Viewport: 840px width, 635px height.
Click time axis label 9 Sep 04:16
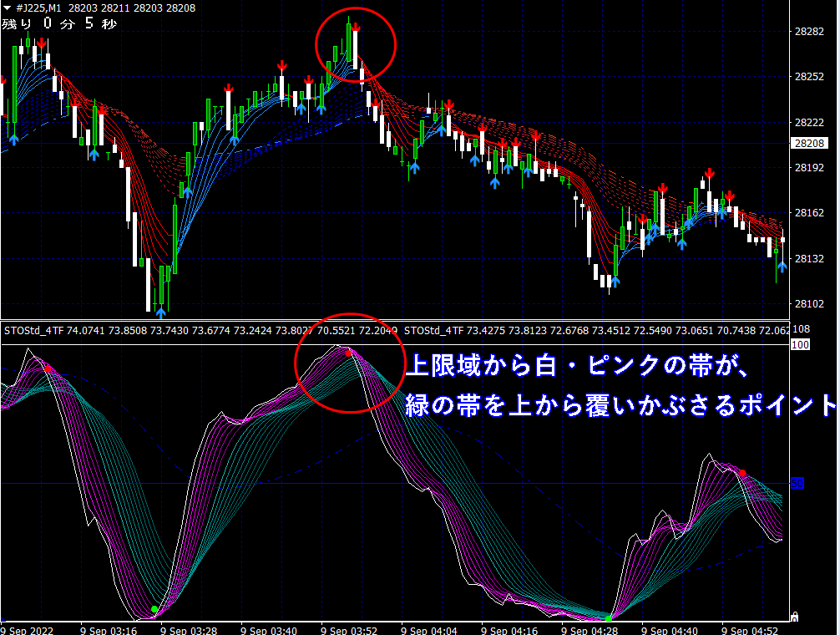pos(509,631)
